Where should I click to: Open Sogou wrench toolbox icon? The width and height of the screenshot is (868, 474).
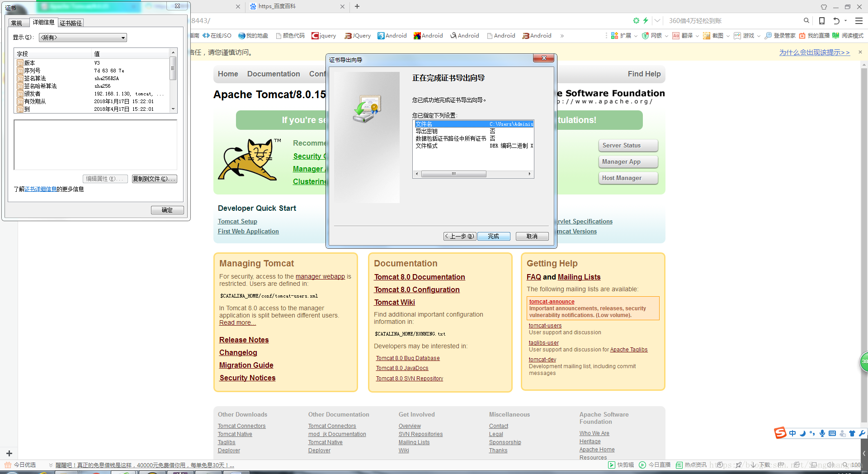tap(862, 433)
